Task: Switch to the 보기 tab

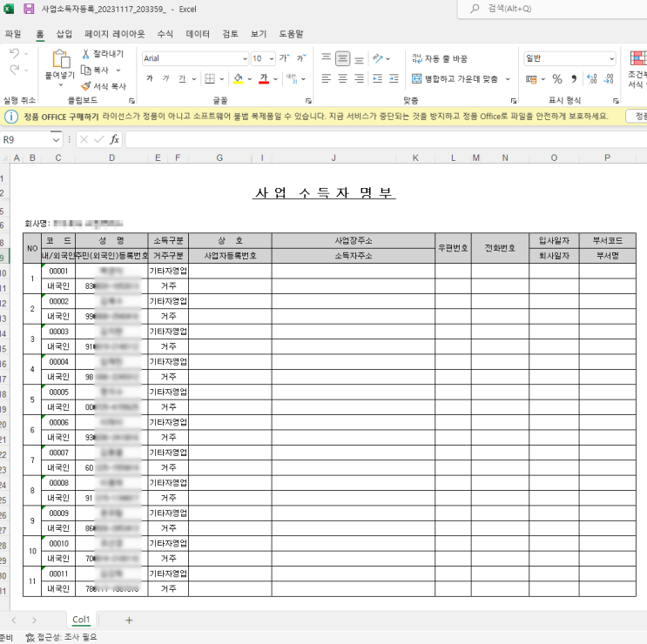Action: (x=259, y=34)
